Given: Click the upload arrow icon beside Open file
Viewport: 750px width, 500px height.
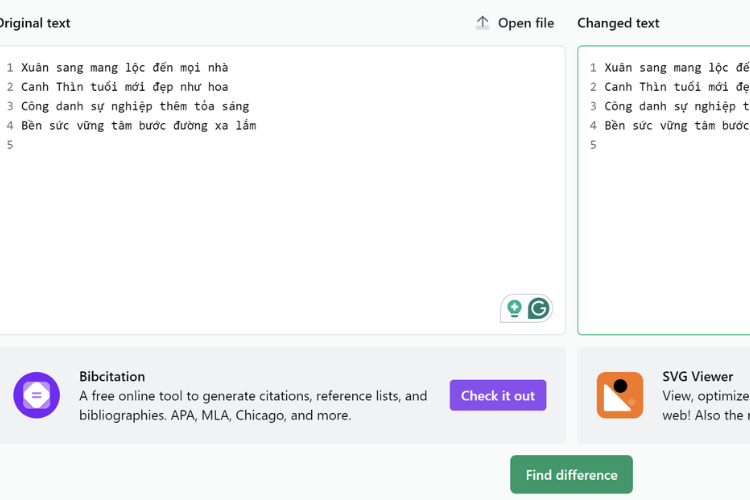Looking at the screenshot, I should [482, 23].
